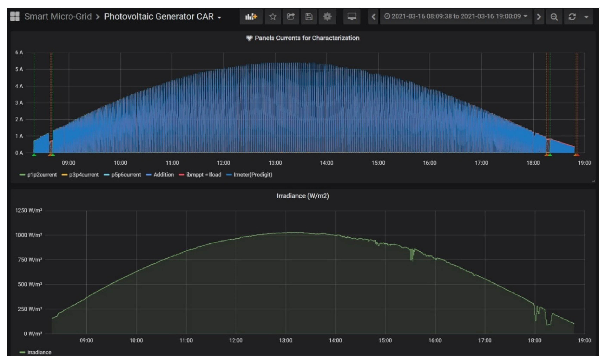Open dashboard settings gear

(327, 17)
